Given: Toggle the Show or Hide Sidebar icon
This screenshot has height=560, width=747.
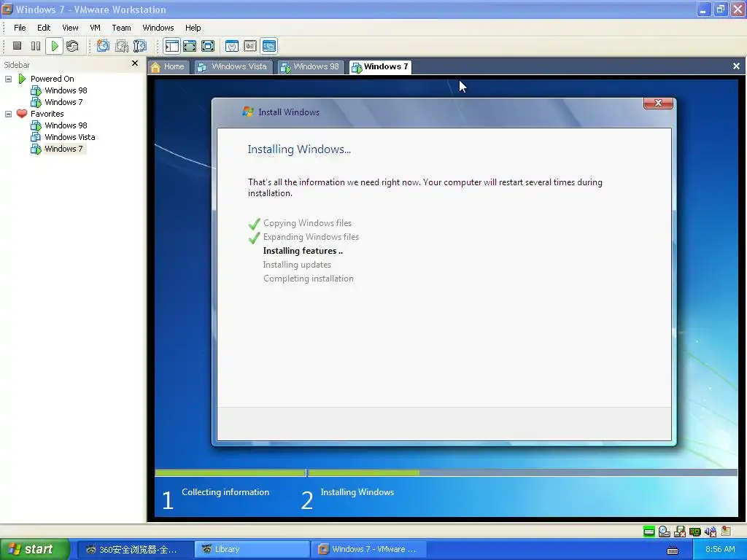Looking at the screenshot, I should (171, 46).
